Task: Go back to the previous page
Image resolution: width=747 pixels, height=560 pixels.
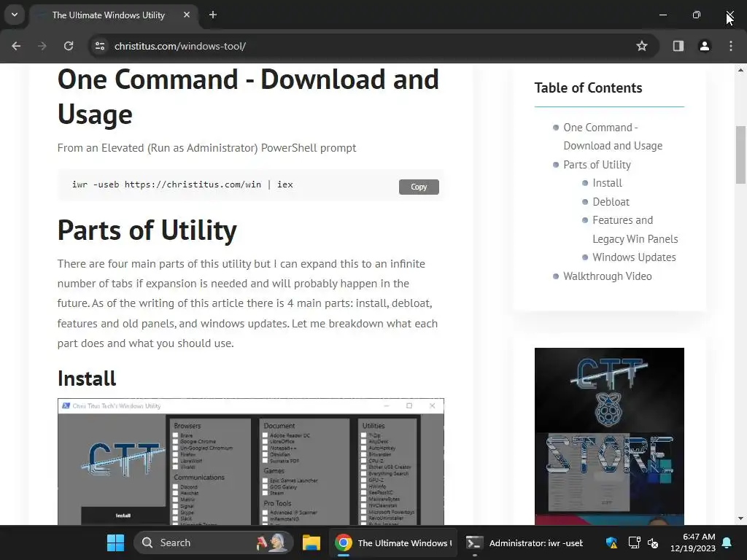Action: pyautogui.click(x=16, y=46)
